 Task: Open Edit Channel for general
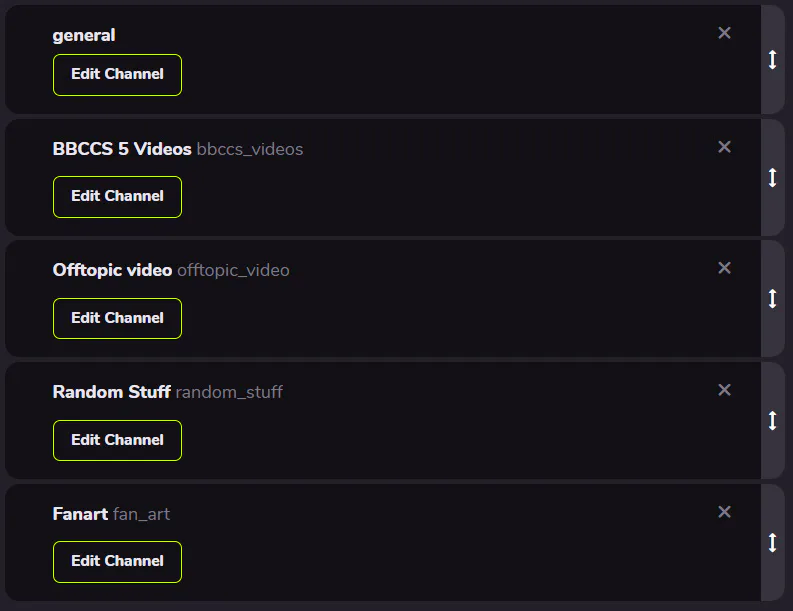tap(117, 75)
